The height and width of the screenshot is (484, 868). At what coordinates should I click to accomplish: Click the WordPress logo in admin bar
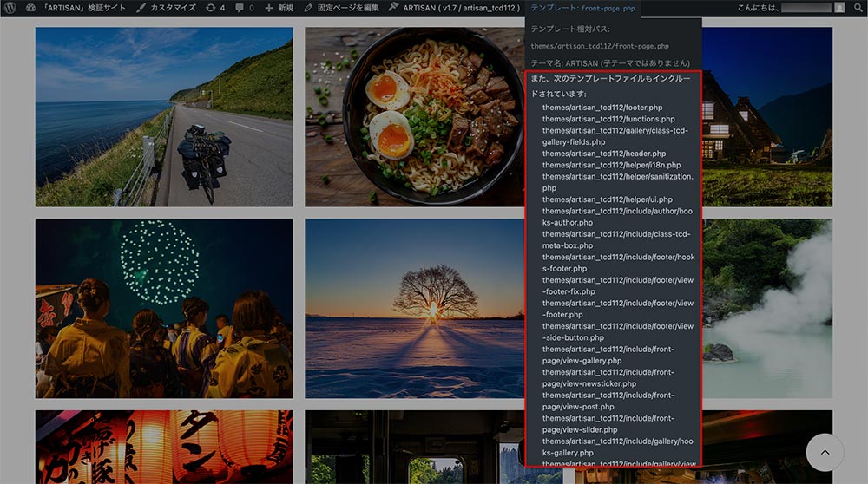tap(10, 8)
